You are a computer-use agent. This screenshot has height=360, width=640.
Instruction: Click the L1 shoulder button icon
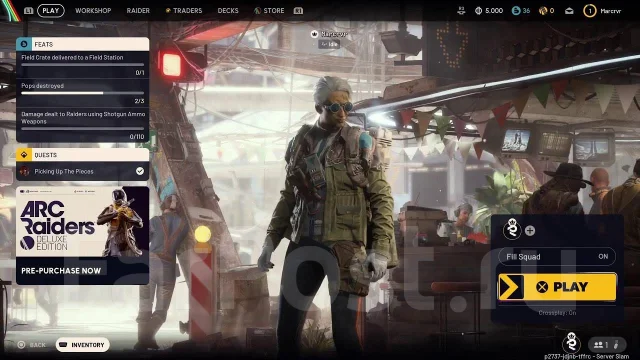coord(29,11)
